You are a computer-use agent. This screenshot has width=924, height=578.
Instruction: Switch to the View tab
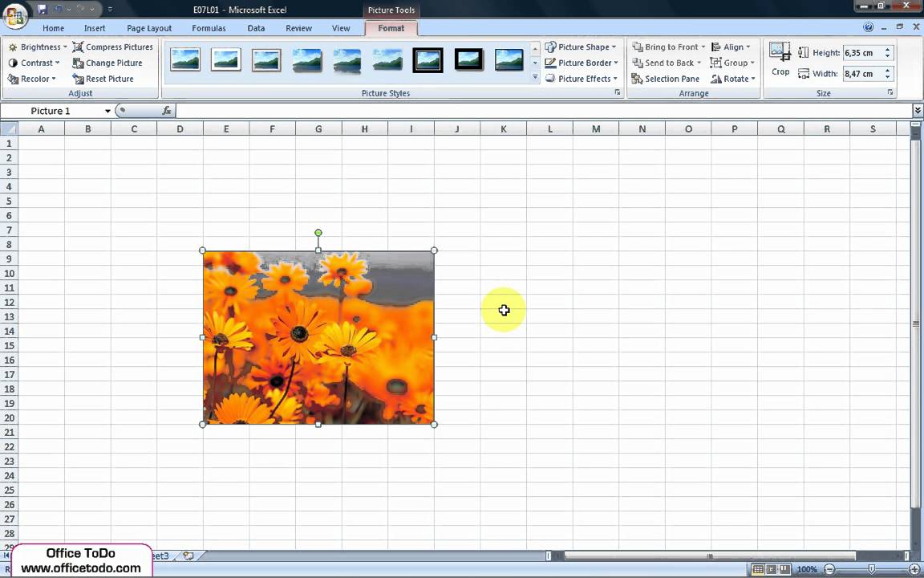tap(341, 28)
